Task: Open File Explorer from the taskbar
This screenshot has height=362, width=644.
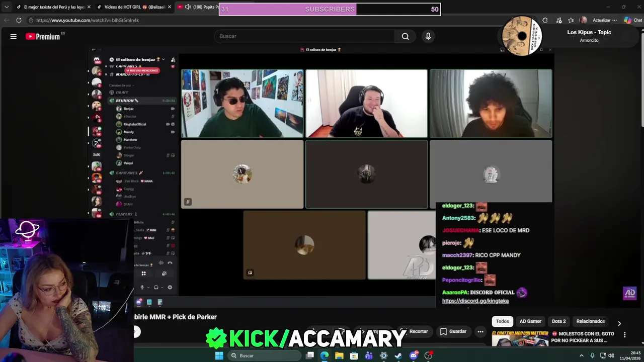Action: tap(339, 355)
